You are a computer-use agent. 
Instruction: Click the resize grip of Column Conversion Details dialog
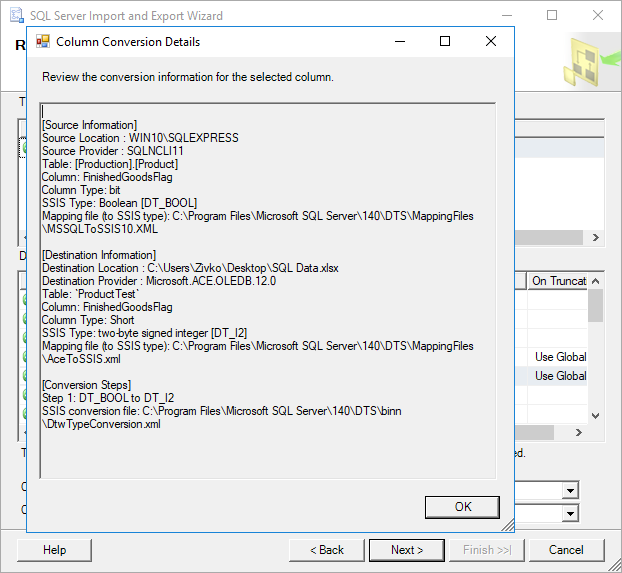[x=508, y=525]
